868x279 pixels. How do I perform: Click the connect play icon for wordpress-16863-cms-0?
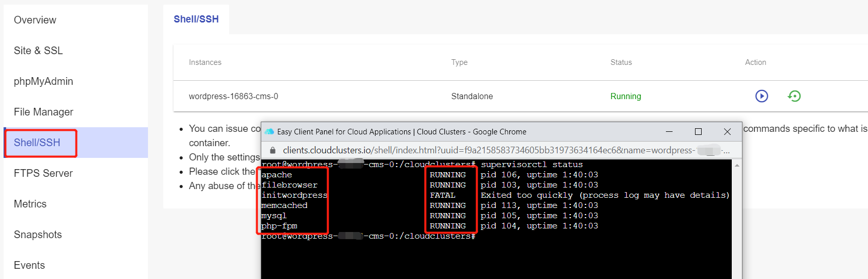761,96
